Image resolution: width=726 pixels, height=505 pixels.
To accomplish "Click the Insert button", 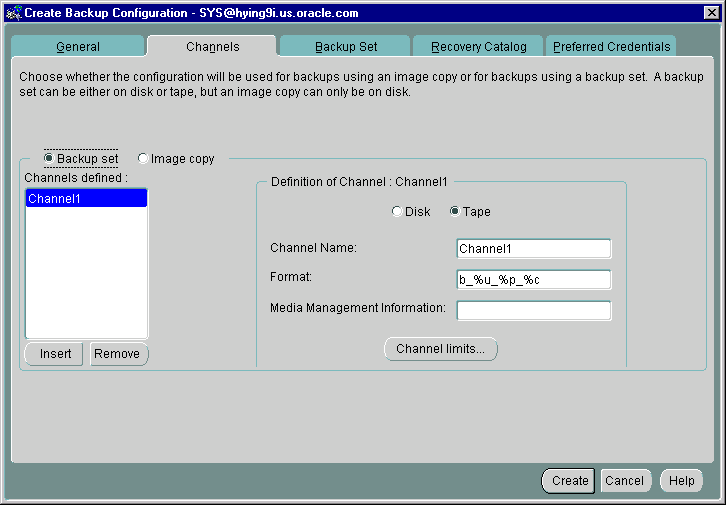I will point(55,354).
